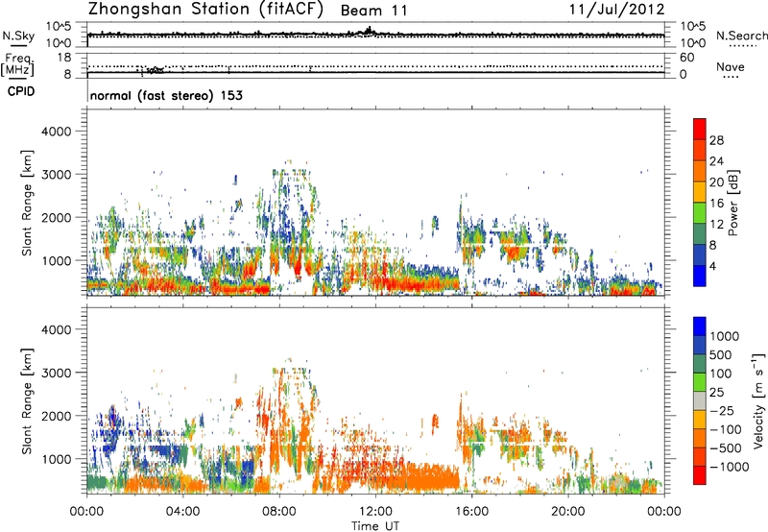
Task: Click the 'Slant Range [km]' label of the velocity panel
Action: coord(27,401)
